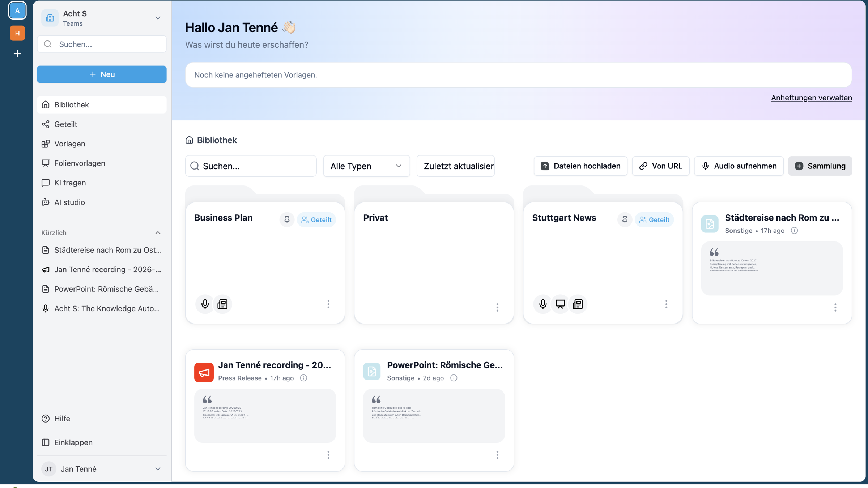The height and width of the screenshot is (488, 868).
Task: Click slides icon in Stuttgart News folder
Action: pyautogui.click(x=560, y=304)
